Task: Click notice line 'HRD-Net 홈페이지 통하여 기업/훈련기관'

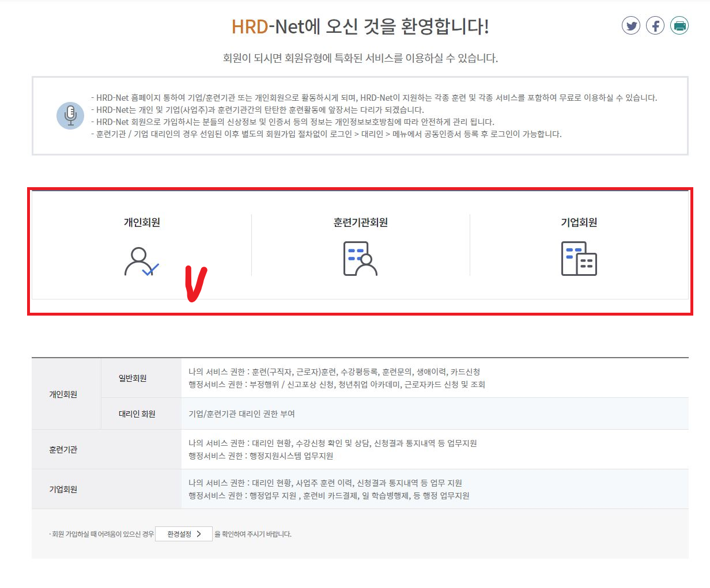Action: coord(374,98)
